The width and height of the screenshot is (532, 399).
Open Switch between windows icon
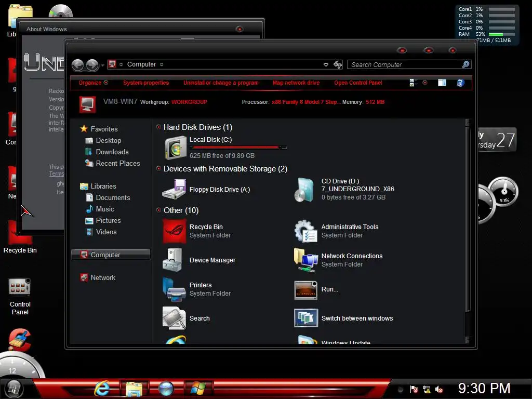306,318
